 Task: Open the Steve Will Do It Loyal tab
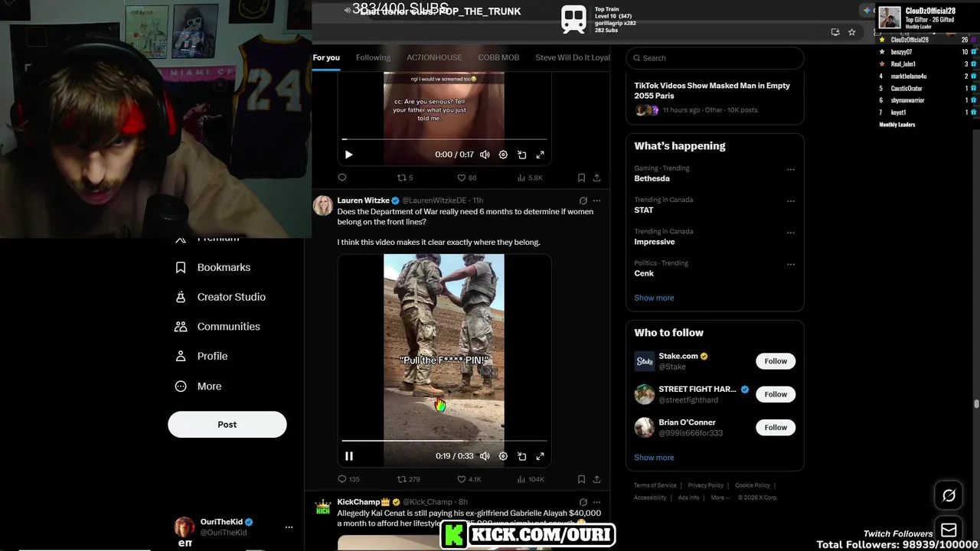tap(573, 57)
